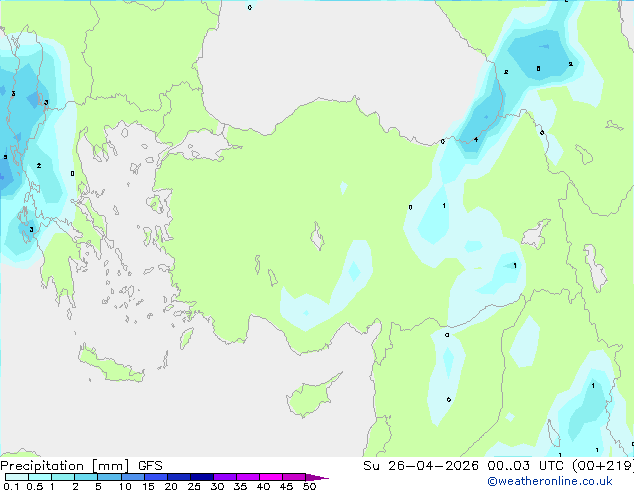Click the '25' legend scale label

coord(194,486)
